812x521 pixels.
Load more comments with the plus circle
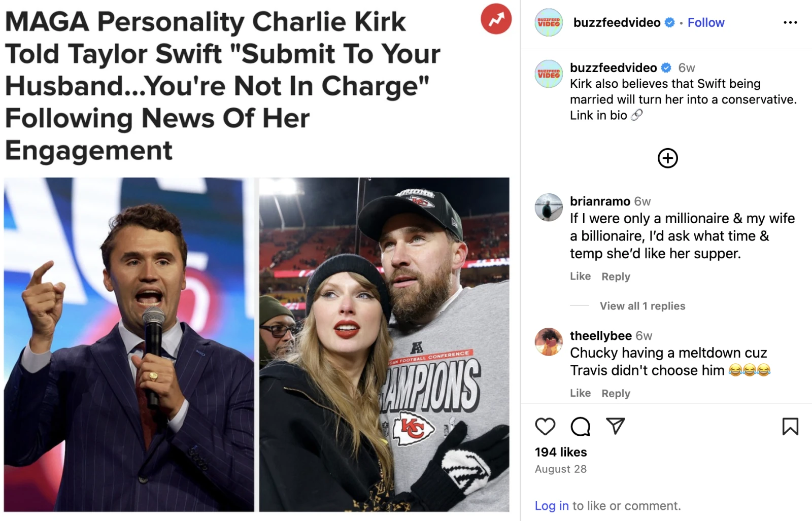click(x=668, y=158)
